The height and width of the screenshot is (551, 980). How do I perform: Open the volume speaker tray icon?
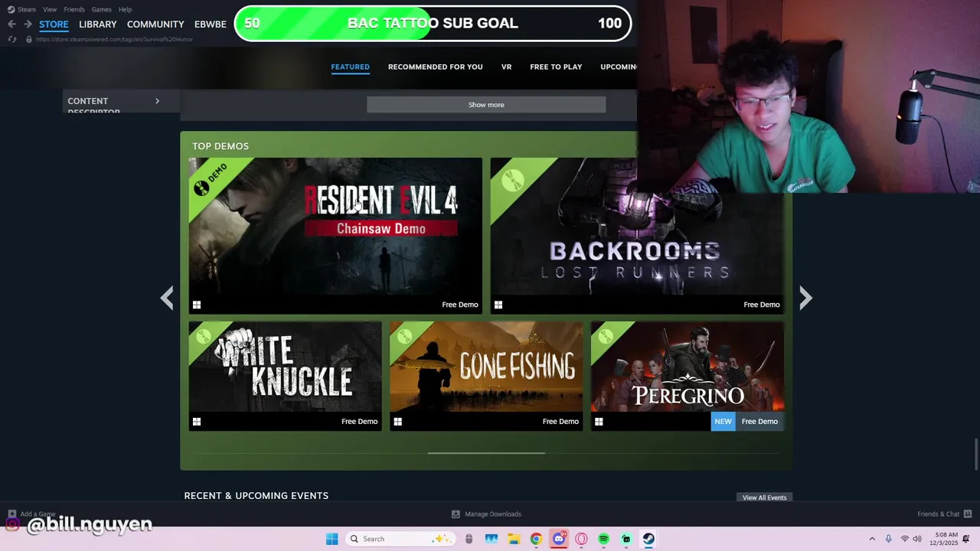[x=917, y=539]
